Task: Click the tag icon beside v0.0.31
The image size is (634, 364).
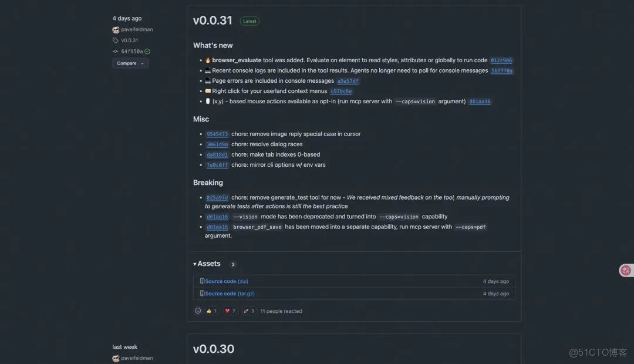Action: pos(116,41)
